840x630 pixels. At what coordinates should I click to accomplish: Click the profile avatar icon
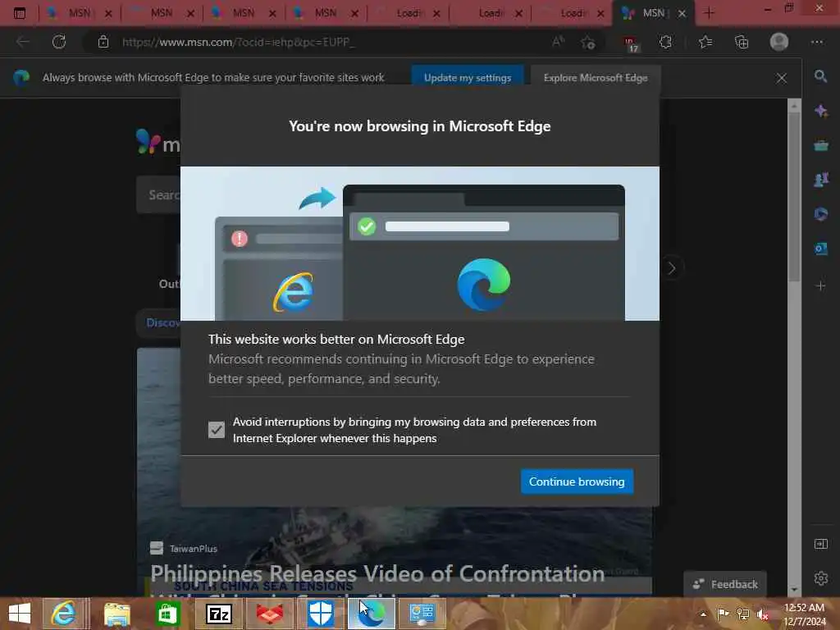(779, 42)
